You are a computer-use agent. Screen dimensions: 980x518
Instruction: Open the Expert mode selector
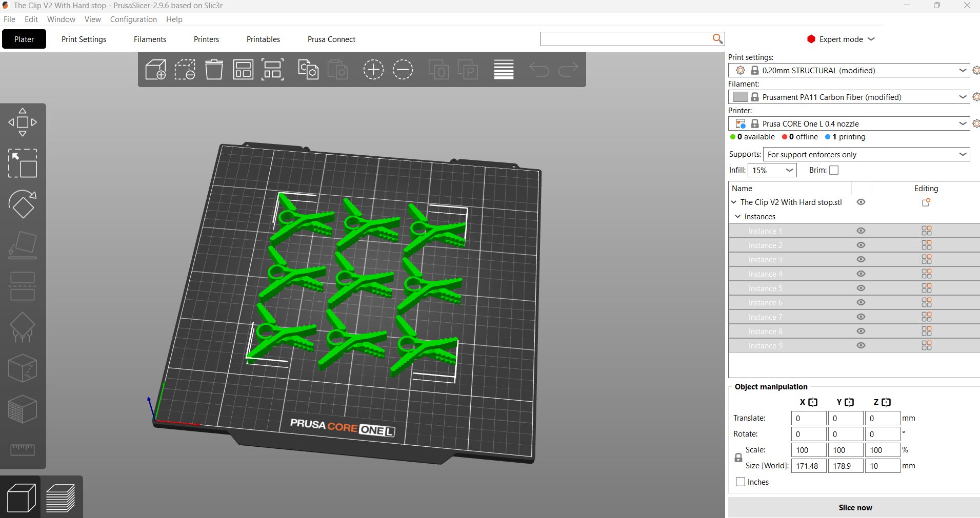(x=841, y=39)
